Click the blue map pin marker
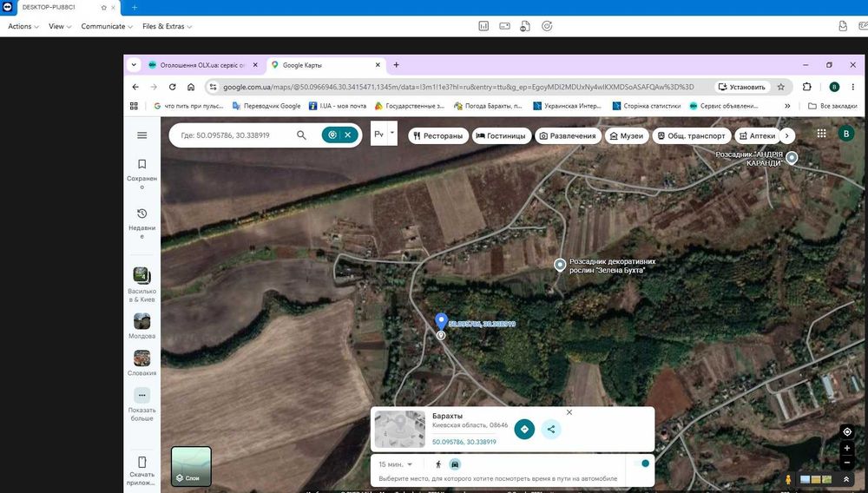 click(x=441, y=321)
